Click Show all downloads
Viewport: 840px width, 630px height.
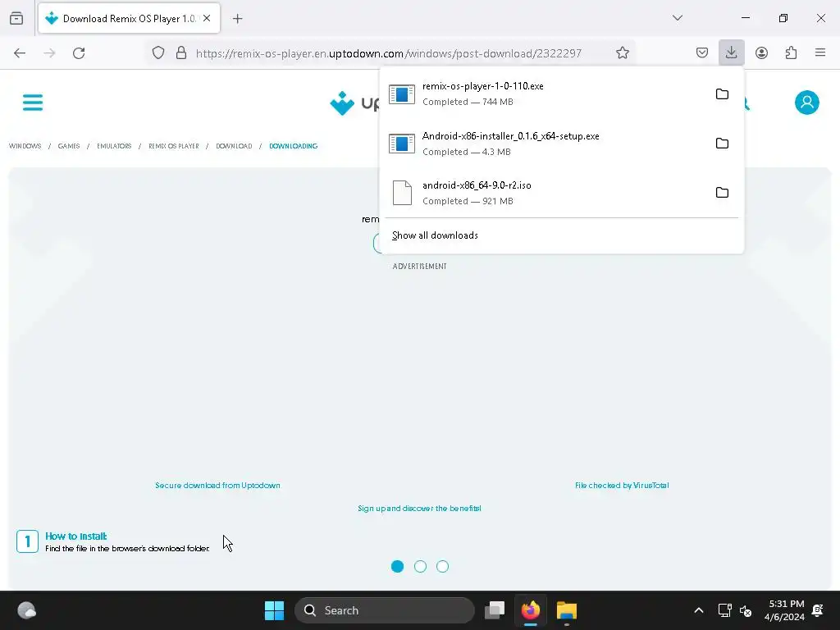coord(435,235)
